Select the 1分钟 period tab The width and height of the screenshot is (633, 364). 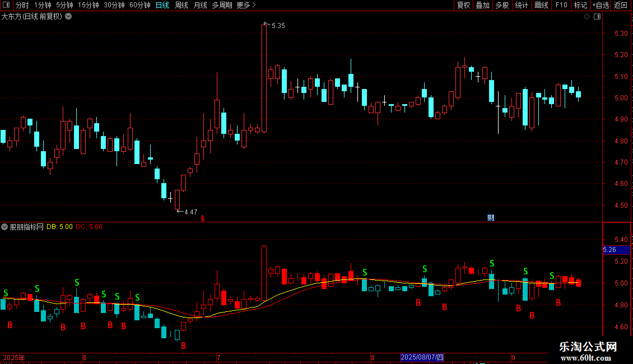tap(43, 5)
